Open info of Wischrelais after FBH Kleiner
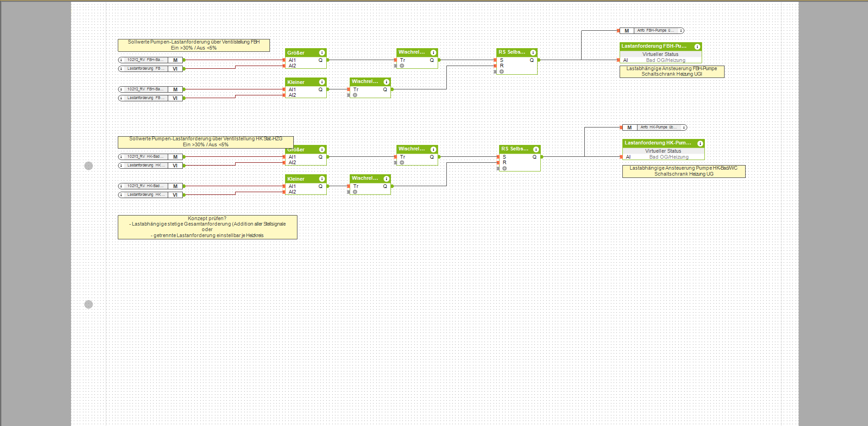The image size is (868, 426). tap(386, 82)
